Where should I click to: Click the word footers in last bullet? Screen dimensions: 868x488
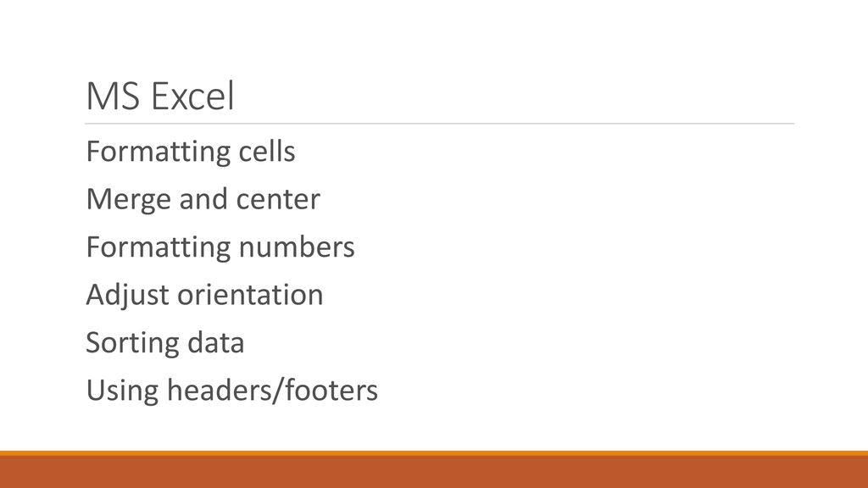pyautogui.click(x=331, y=391)
